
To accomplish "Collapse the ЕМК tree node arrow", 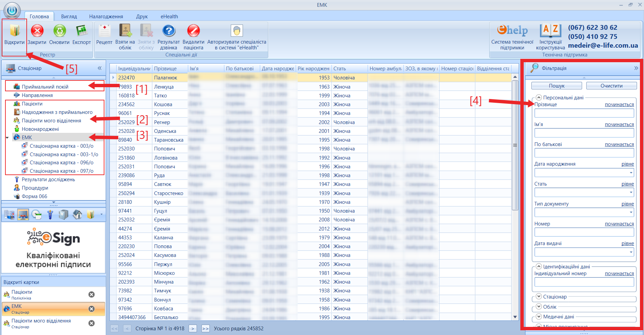I will coord(7,138).
